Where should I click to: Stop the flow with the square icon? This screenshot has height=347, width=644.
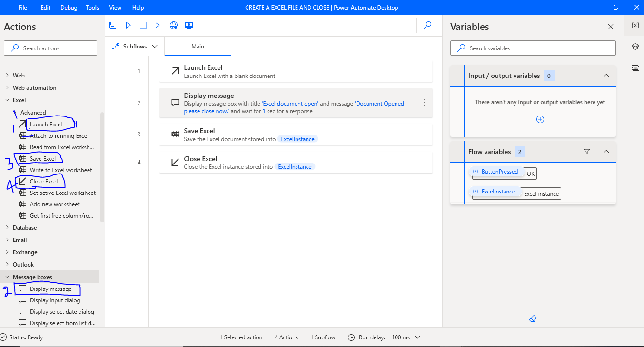pos(143,25)
